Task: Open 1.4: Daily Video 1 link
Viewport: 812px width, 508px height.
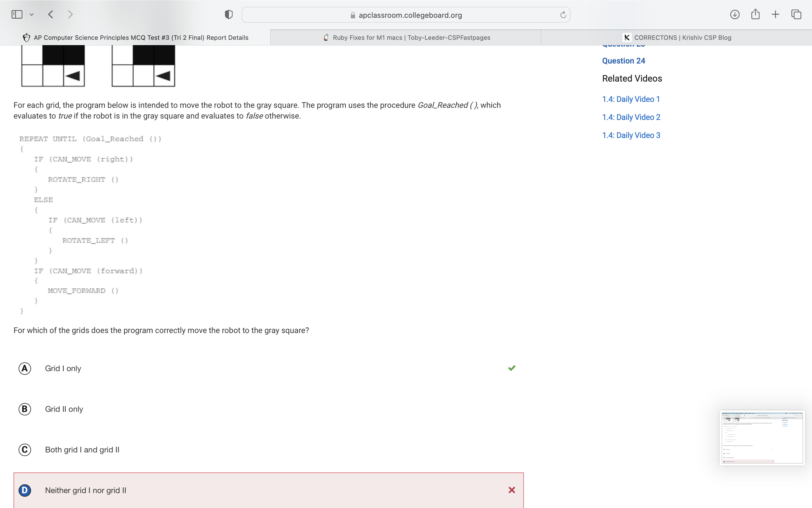Action: pyautogui.click(x=631, y=99)
